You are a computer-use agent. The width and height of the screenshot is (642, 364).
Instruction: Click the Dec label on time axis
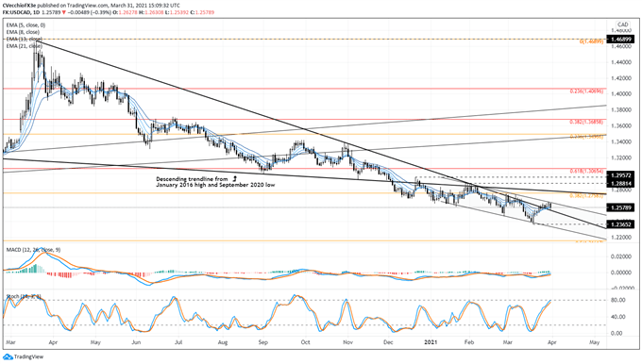coord(388,342)
